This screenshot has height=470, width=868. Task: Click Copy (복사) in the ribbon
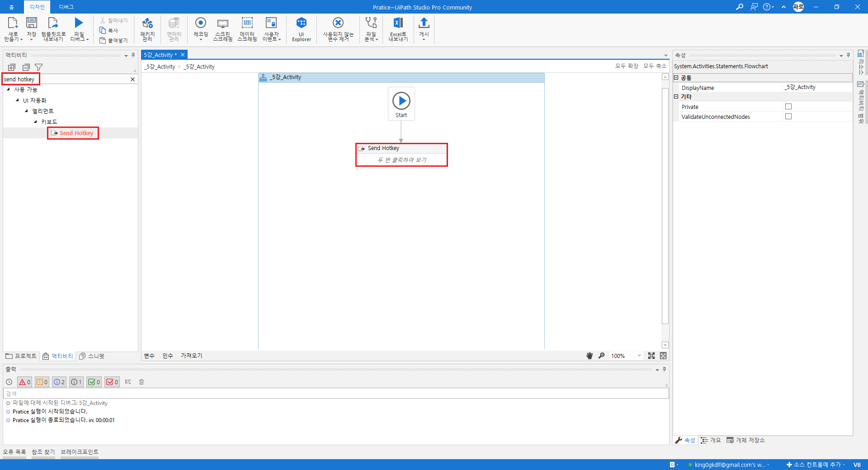tap(109, 31)
